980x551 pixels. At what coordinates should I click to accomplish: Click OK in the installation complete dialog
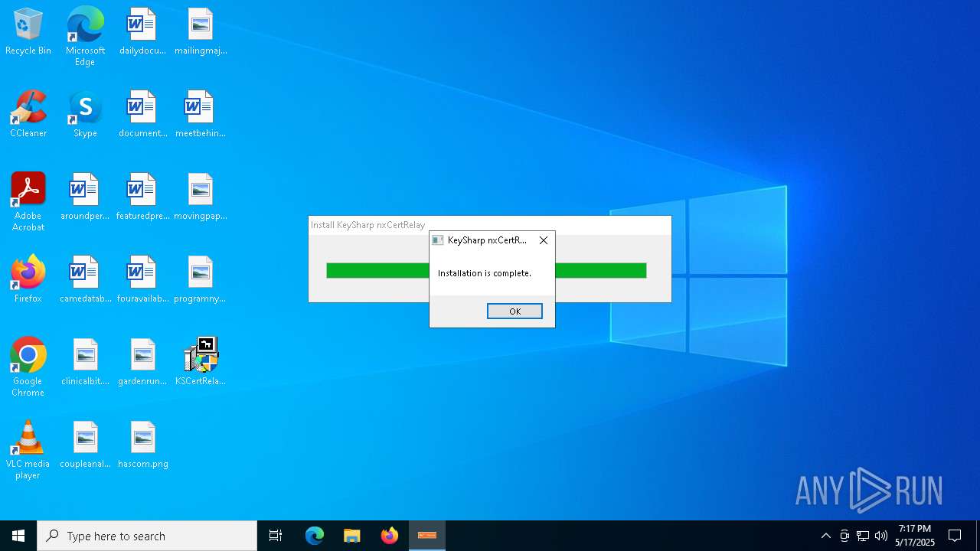point(514,311)
